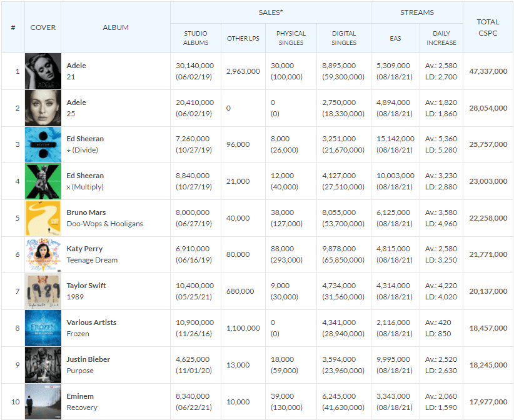The image size is (514, 420).
Task: Select digital singles figure 9,878,000
Action: 339,249
